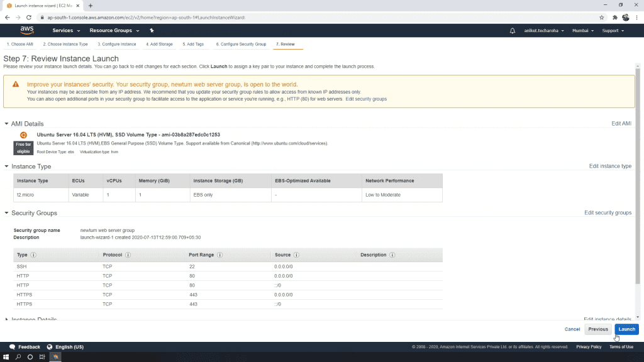Image resolution: width=644 pixels, height=362 pixels.
Task: Click the newtum web server group name
Action: 107,230
